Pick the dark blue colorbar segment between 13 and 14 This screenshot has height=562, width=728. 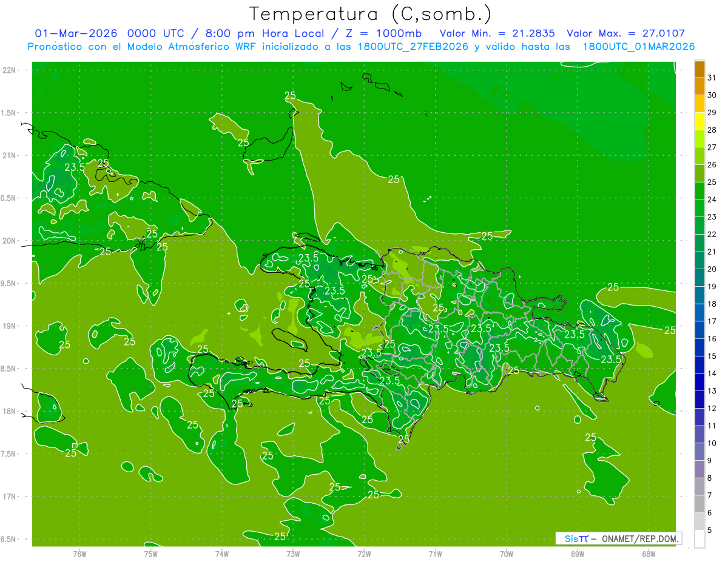click(x=700, y=383)
